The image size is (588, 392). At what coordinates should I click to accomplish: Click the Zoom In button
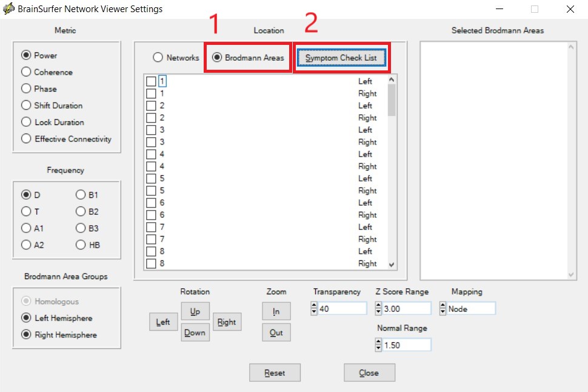276,311
